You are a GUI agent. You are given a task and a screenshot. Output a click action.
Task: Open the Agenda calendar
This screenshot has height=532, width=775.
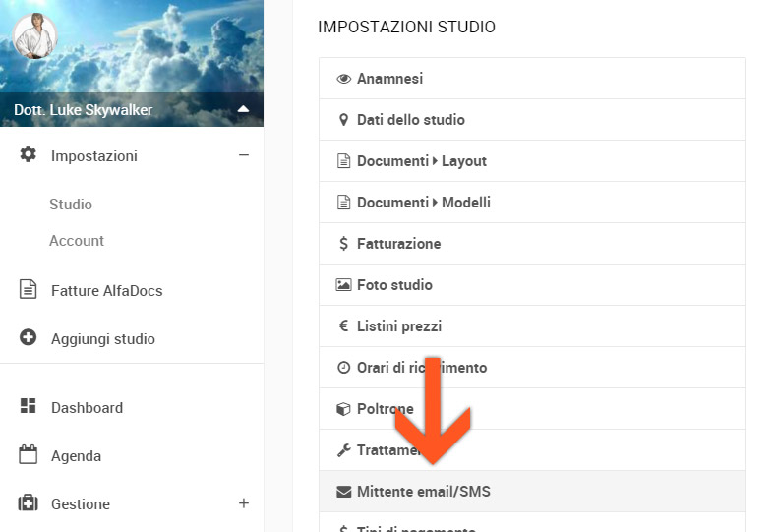click(76, 456)
